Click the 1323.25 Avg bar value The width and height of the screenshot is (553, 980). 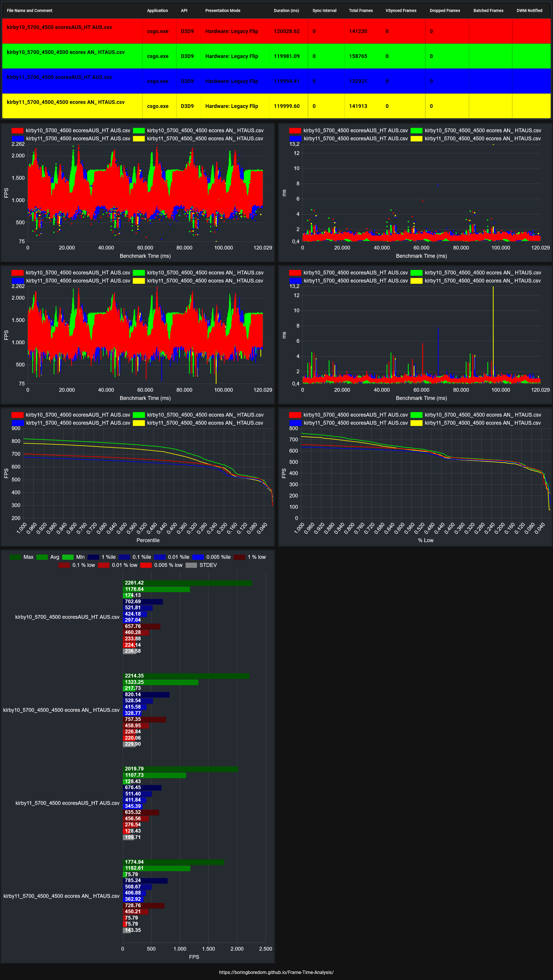(134, 682)
